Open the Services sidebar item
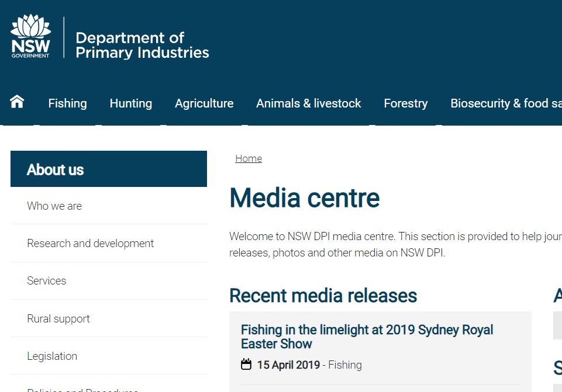Viewport: 562px width, 392px height. tap(47, 280)
